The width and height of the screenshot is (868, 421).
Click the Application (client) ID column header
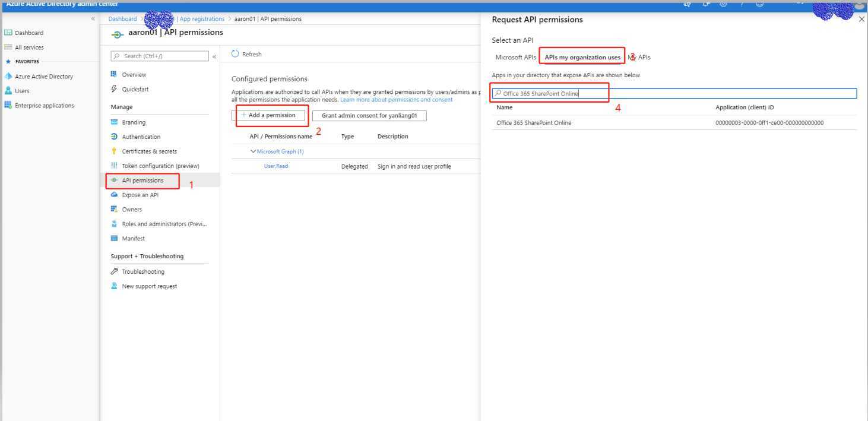pos(745,107)
